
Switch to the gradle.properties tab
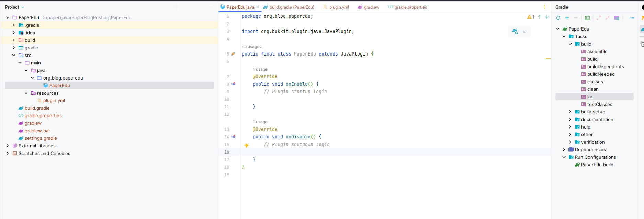click(x=407, y=7)
